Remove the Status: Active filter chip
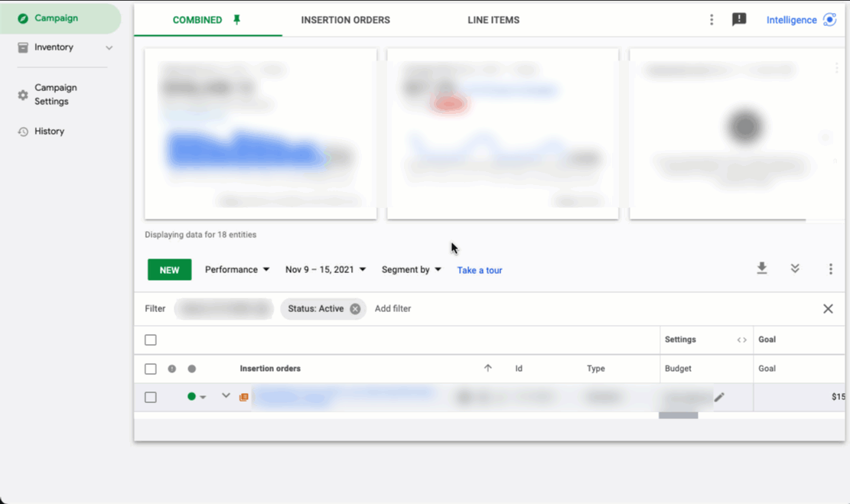Viewport: 850px width, 504px height. pyautogui.click(x=354, y=308)
